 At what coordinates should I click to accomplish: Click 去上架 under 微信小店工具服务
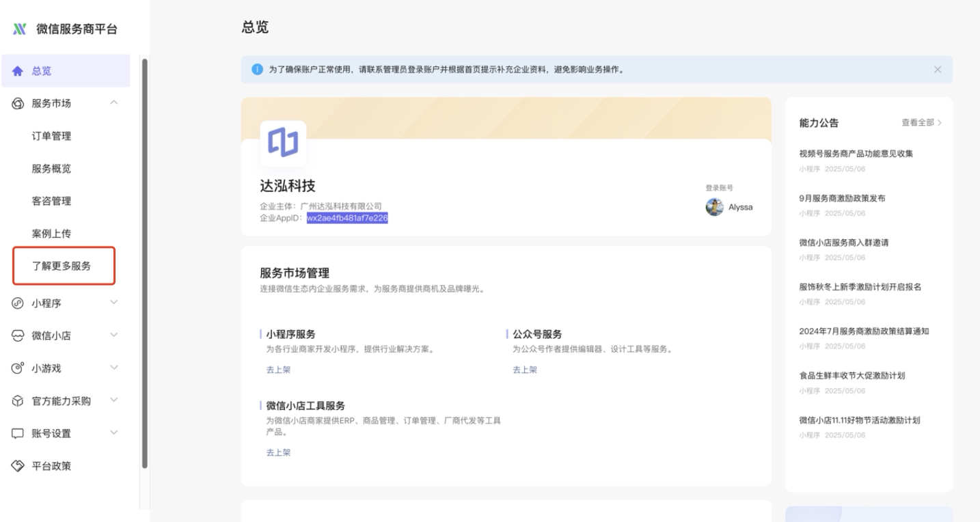pyautogui.click(x=278, y=452)
